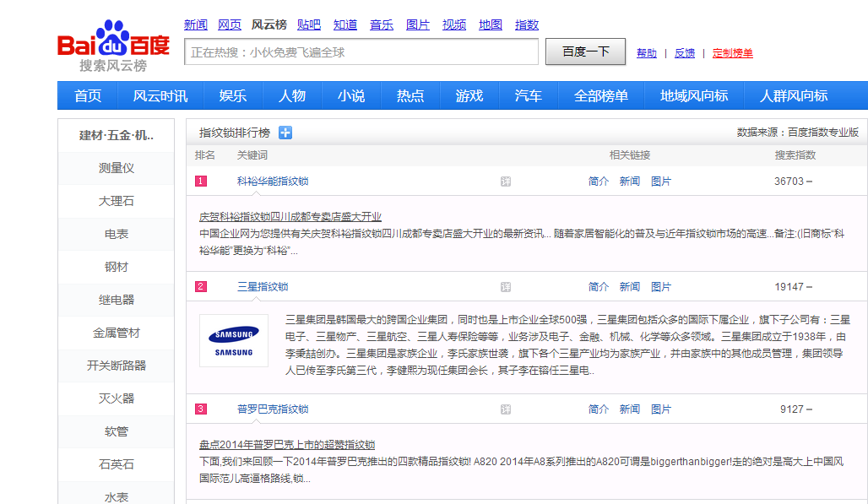Open the 贴吧 link in top navigation
This screenshot has width=868, height=504.
(309, 24)
